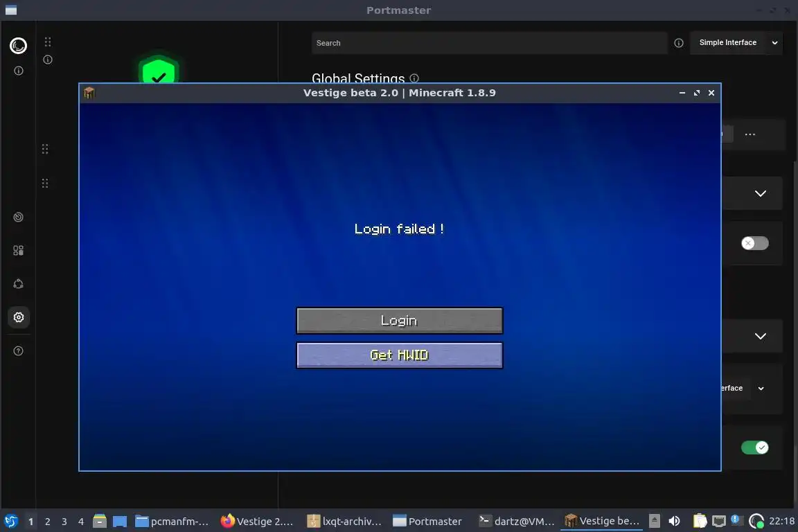This screenshot has height=532, width=798.
Task: Click the removable media eject tray icon
Action: (x=655, y=521)
